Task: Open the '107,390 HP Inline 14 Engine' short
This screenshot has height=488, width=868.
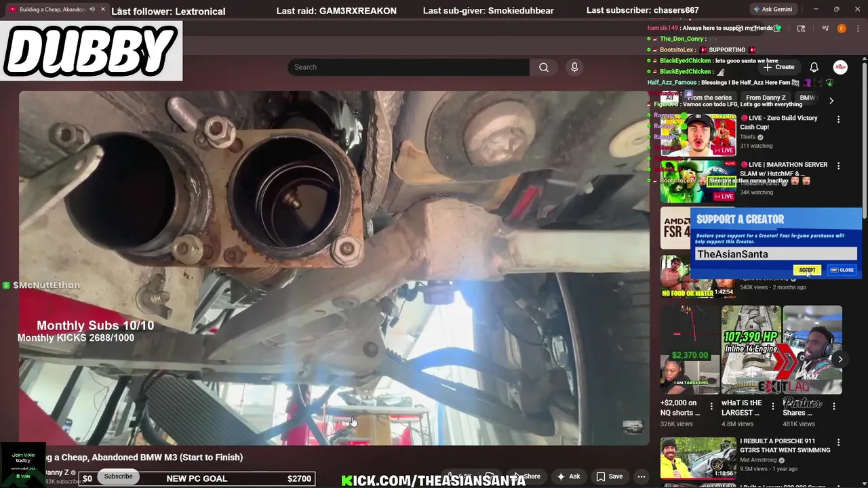Action: (751, 350)
